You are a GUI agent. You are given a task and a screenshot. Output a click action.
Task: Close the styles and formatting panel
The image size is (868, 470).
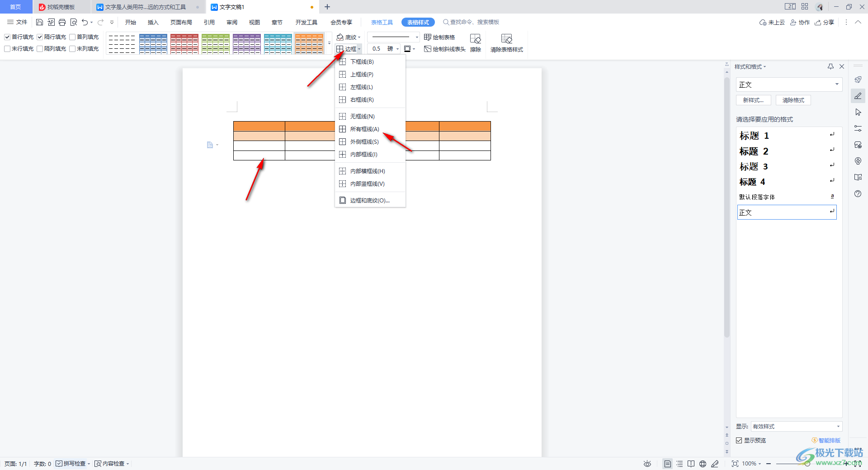pos(842,66)
